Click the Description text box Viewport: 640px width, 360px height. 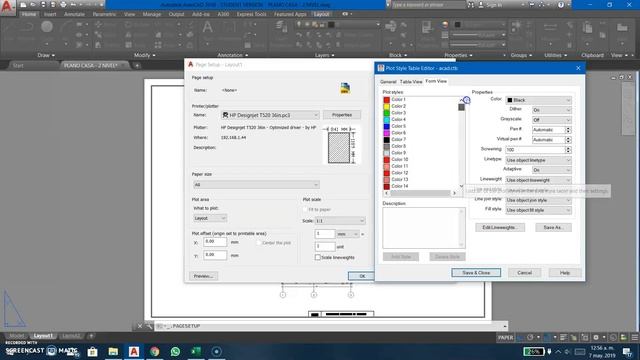[x=424, y=228]
